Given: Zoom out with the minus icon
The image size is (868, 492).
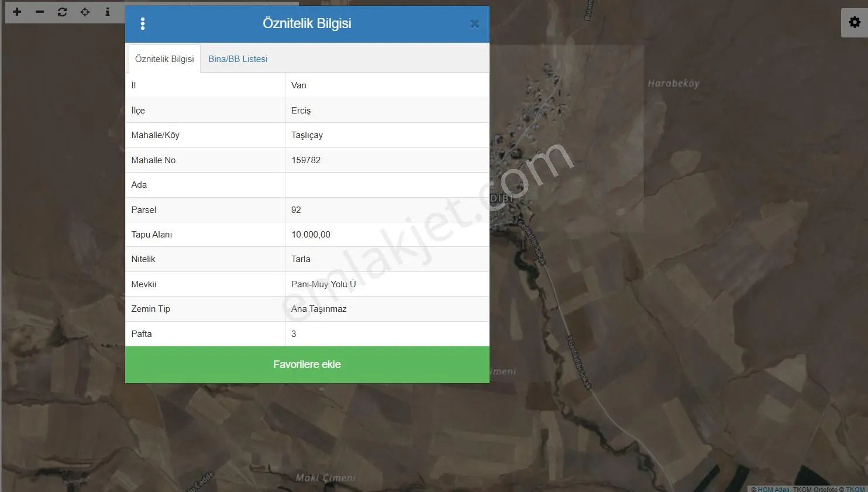Looking at the screenshot, I should [x=40, y=12].
